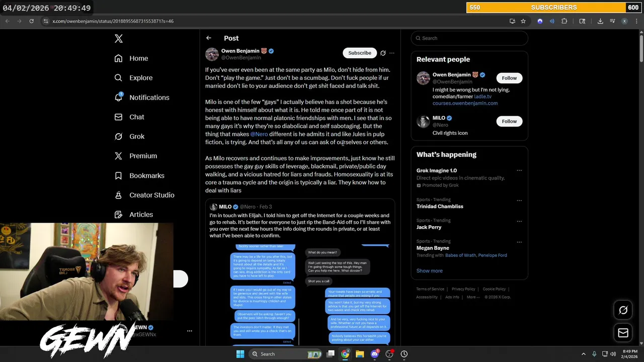Click the install app icon in address bar
Screen dimensions: 644x362
[x=512, y=21]
